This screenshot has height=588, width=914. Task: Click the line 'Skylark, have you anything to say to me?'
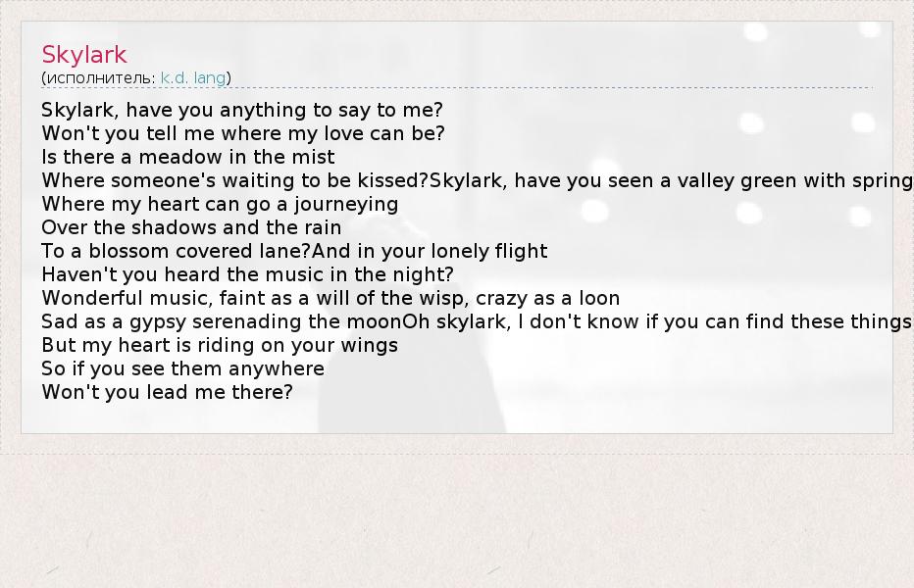(242, 110)
